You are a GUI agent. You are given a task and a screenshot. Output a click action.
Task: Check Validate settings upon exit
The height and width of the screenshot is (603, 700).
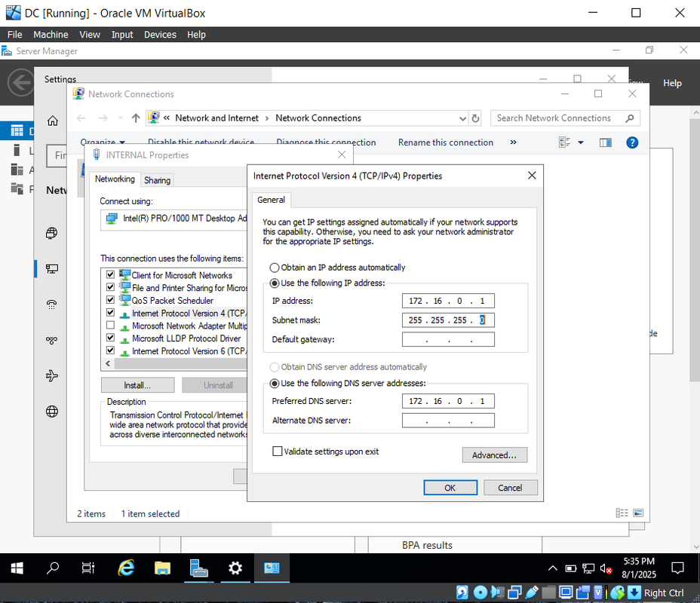click(278, 451)
